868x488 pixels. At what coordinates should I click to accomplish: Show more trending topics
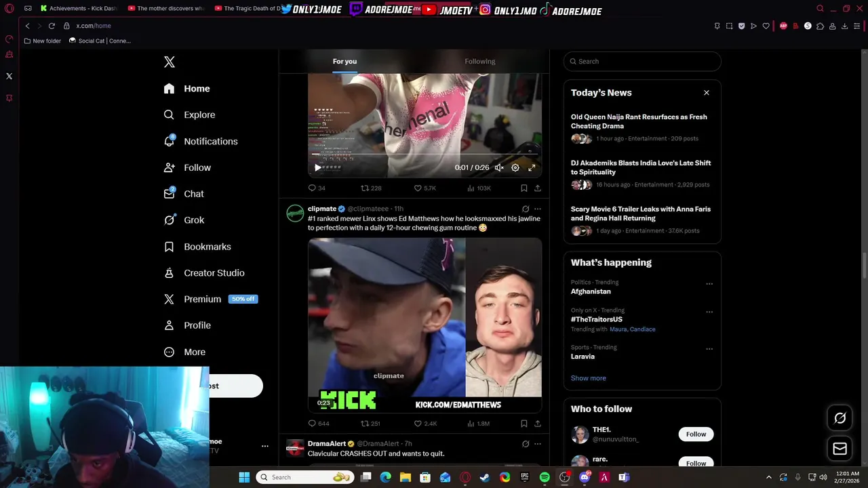[589, 378]
